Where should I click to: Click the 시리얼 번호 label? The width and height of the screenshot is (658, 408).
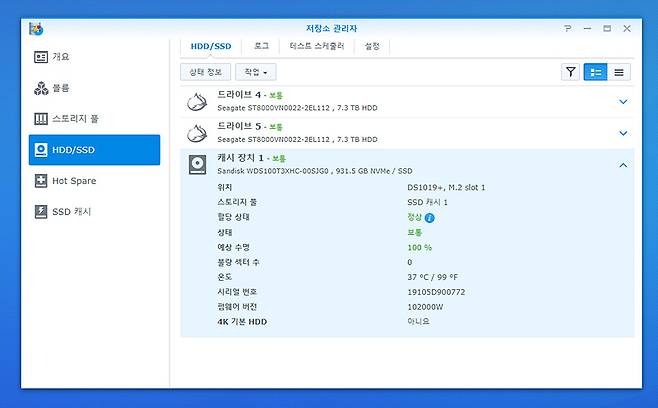237,292
